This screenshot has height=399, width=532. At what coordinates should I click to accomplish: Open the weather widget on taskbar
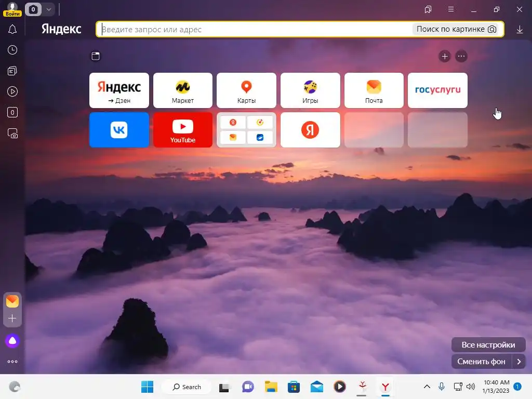[15, 387]
